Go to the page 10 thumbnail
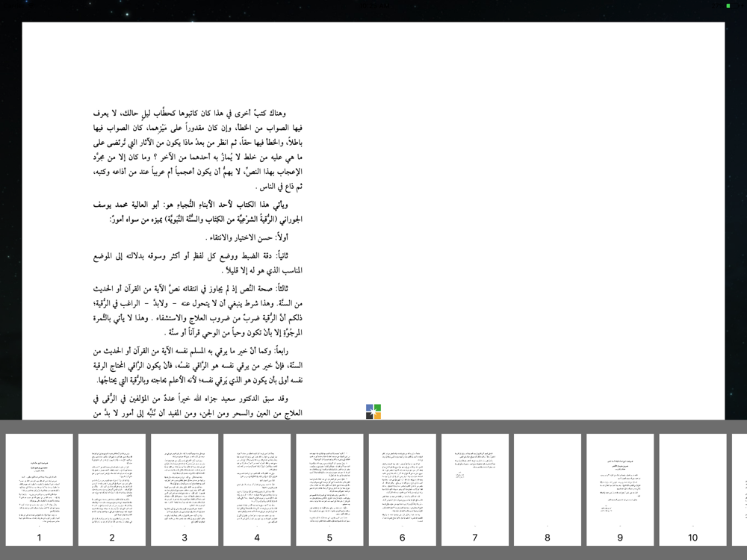The image size is (747, 560). point(692,490)
